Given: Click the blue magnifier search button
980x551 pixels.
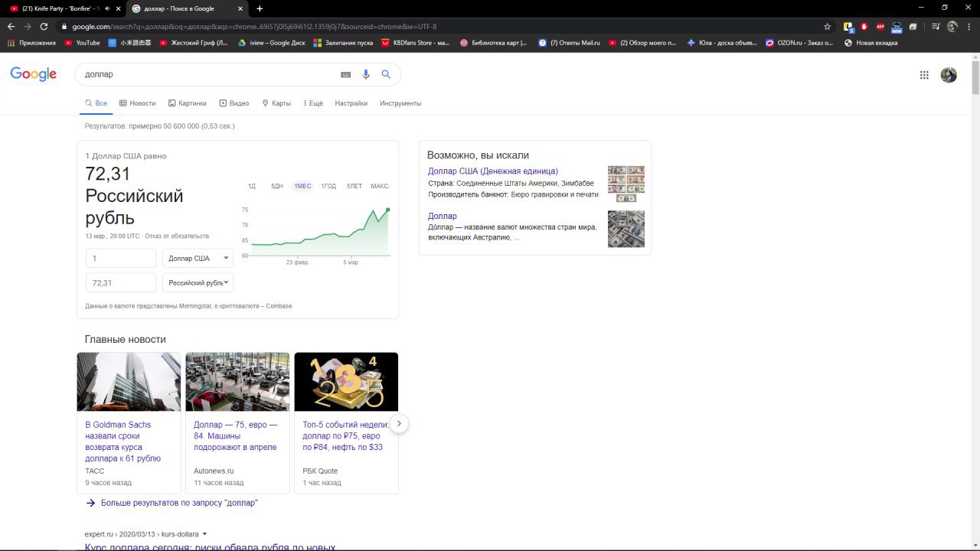Looking at the screenshot, I should pos(386,74).
